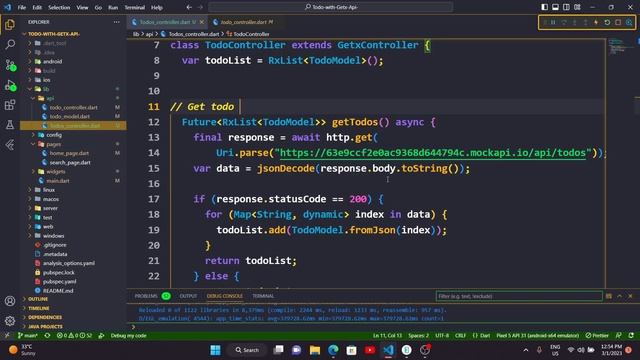Click debug Step Out icon
The width and height of the screenshot is (640, 360).
click(585, 22)
